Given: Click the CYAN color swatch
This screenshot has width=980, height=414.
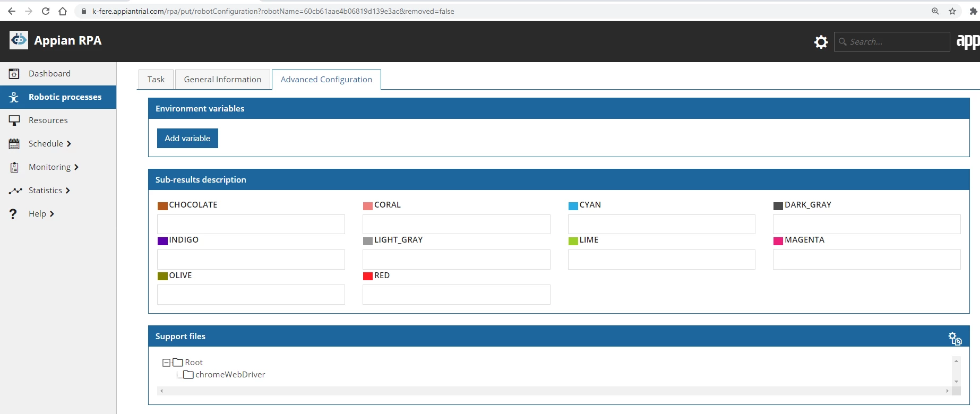Looking at the screenshot, I should (x=573, y=206).
